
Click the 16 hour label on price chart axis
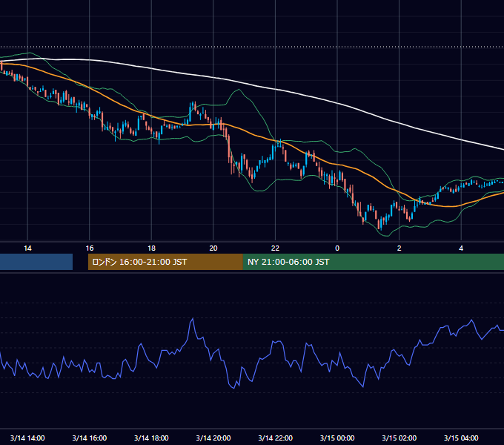click(90, 248)
